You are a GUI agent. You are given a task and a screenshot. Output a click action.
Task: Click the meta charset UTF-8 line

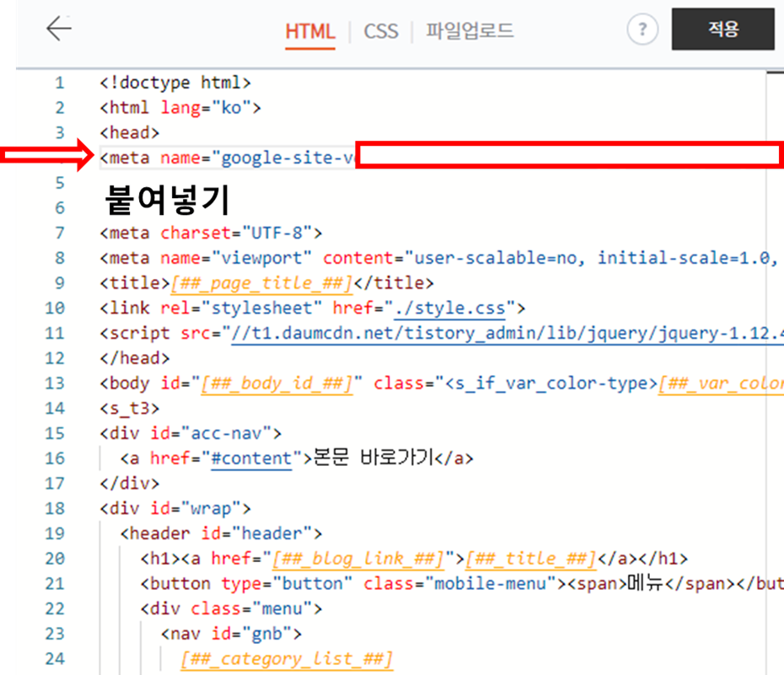pyautogui.click(x=211, y=233)
